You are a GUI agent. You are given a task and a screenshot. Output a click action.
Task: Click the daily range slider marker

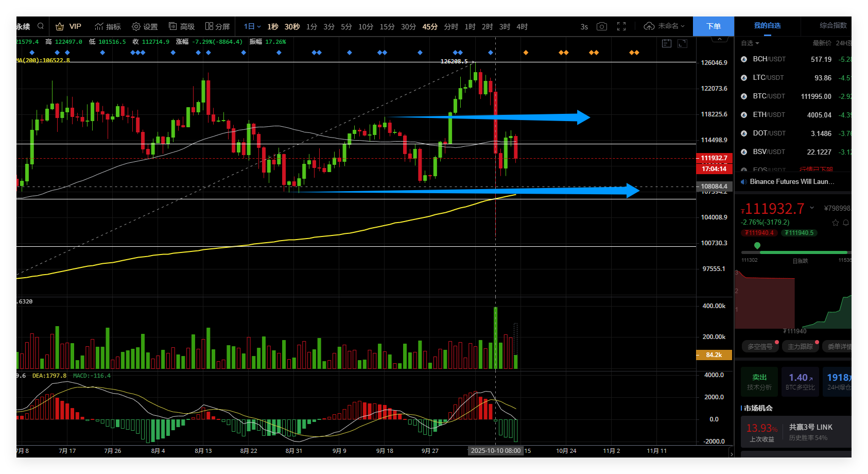pyautogui.click(x=757, y=246)
